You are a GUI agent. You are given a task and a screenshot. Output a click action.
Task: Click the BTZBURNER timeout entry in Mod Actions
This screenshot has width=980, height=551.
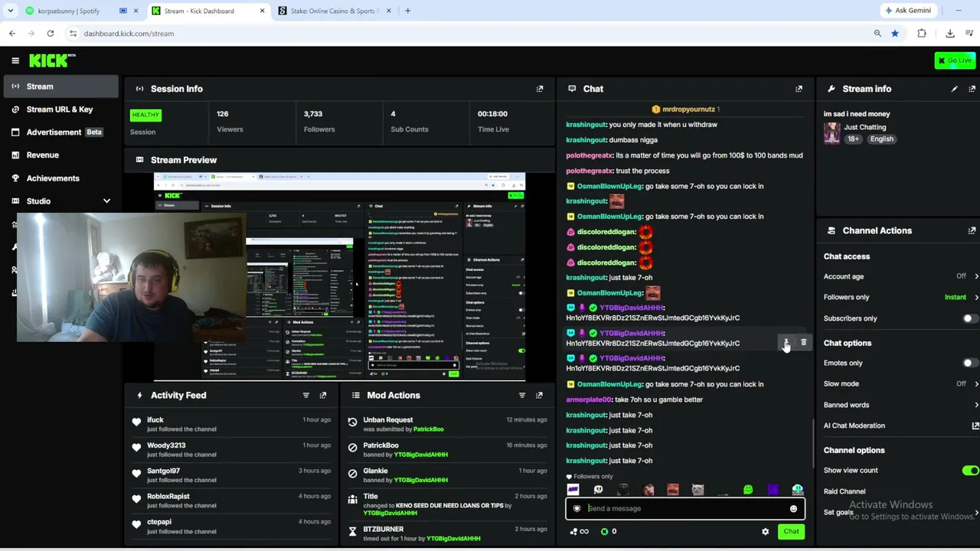tap(447, 533)
